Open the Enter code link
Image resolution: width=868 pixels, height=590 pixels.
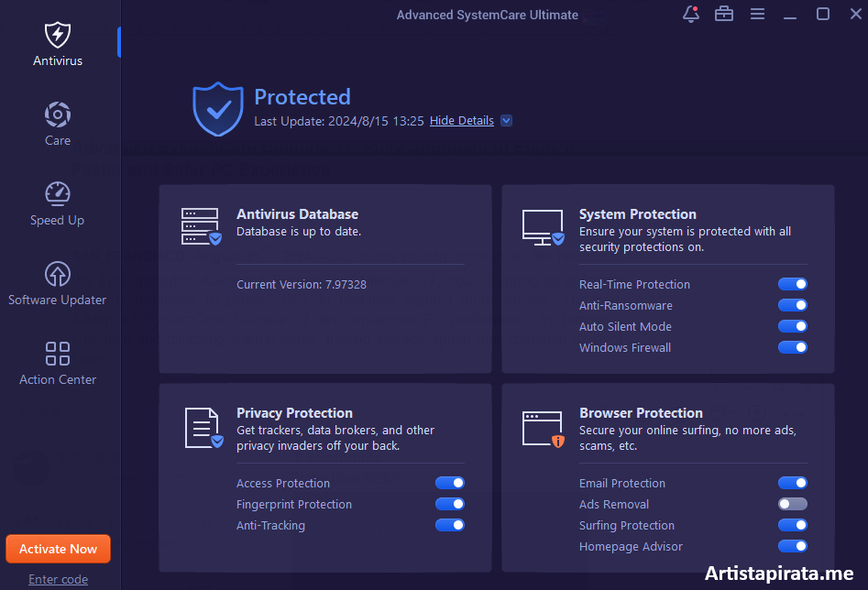pos(58,579)
